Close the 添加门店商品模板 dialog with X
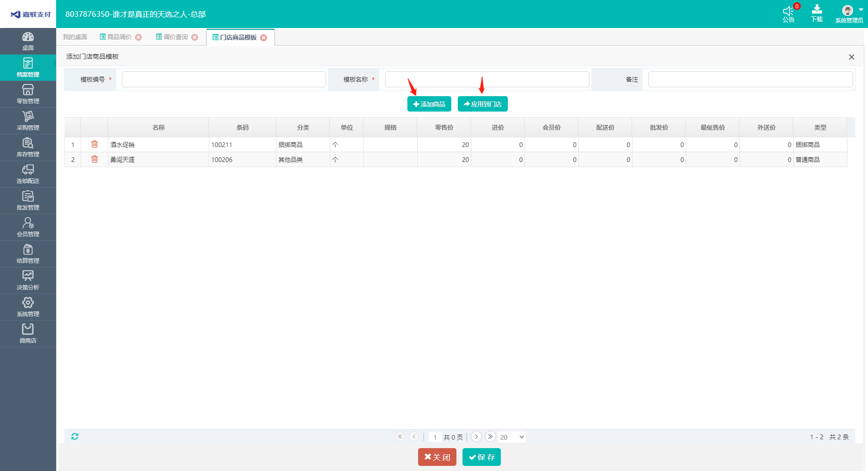Image resolution: width=868 pixels, height=471 pixels. [851, 57]
